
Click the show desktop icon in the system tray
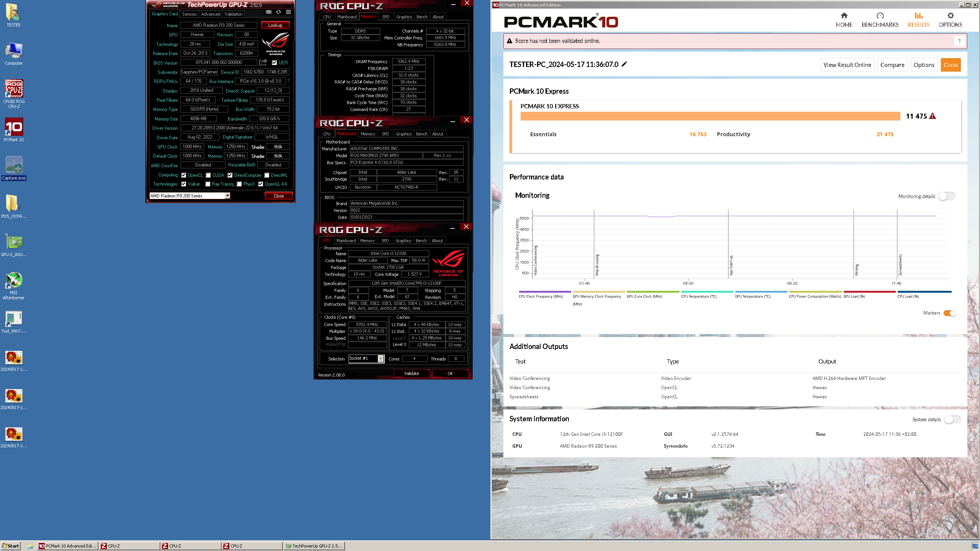click(x=975, y=546)
